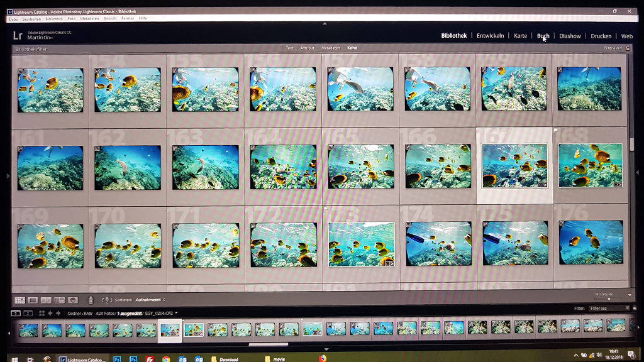Open Survey view in toolbar
The image size is (644, 362).
[60, 300]
